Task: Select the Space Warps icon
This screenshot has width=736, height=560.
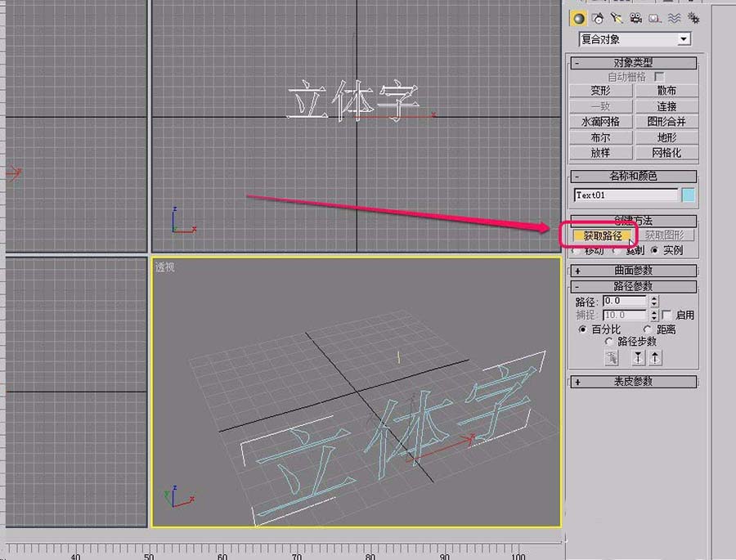Action: 674,18
